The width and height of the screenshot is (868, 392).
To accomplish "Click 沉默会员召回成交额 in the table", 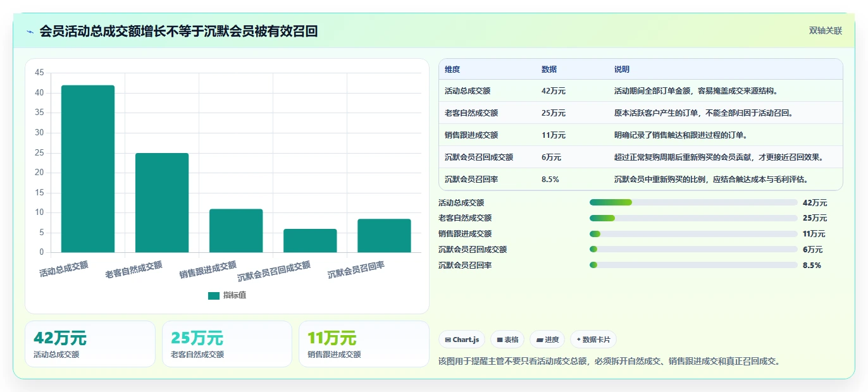I will [x=479, y=157].
